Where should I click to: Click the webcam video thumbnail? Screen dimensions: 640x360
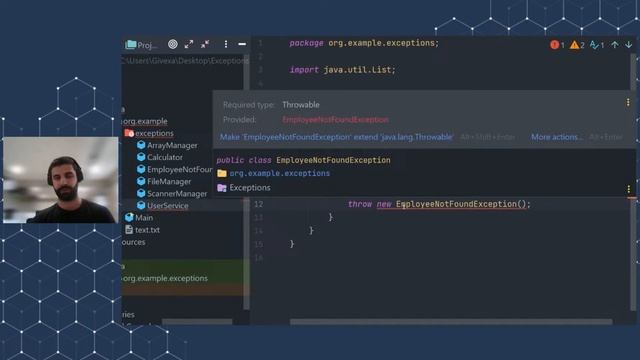pyautogui.click(x=60, y=180)
